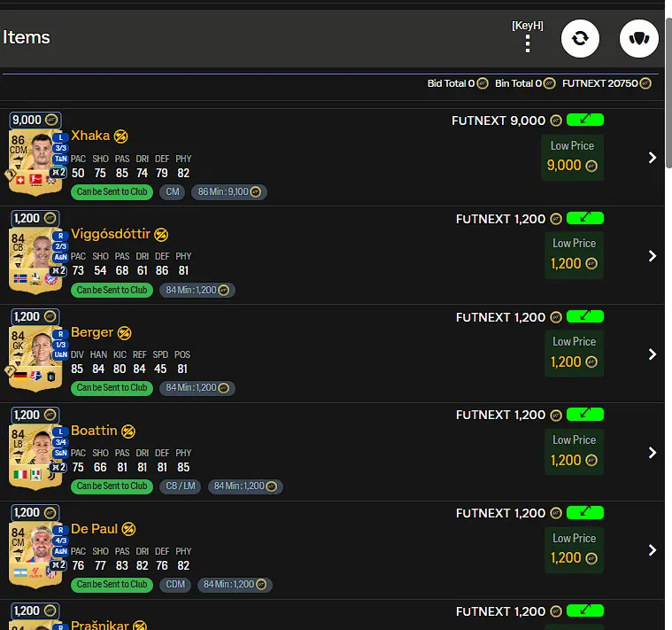Click the x2 duplicate badge on Xhaka card
672x630 pixels.
(x=58, y=173)
